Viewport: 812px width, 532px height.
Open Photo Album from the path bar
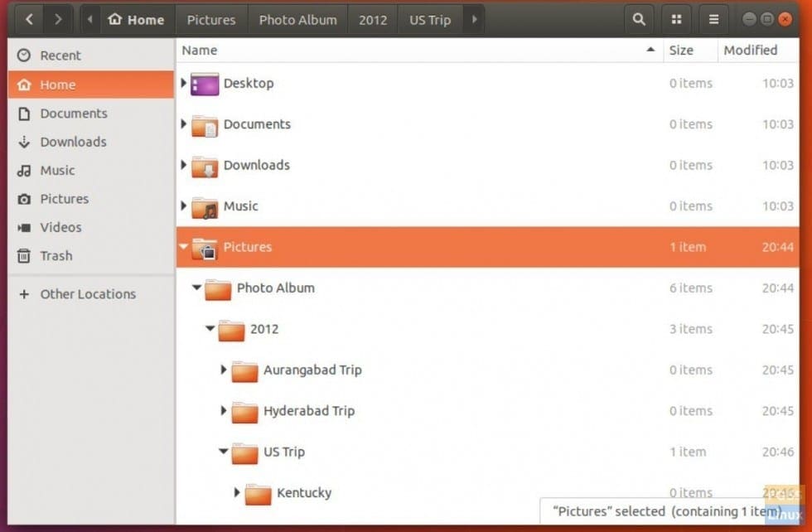click(x=297, y=19)
